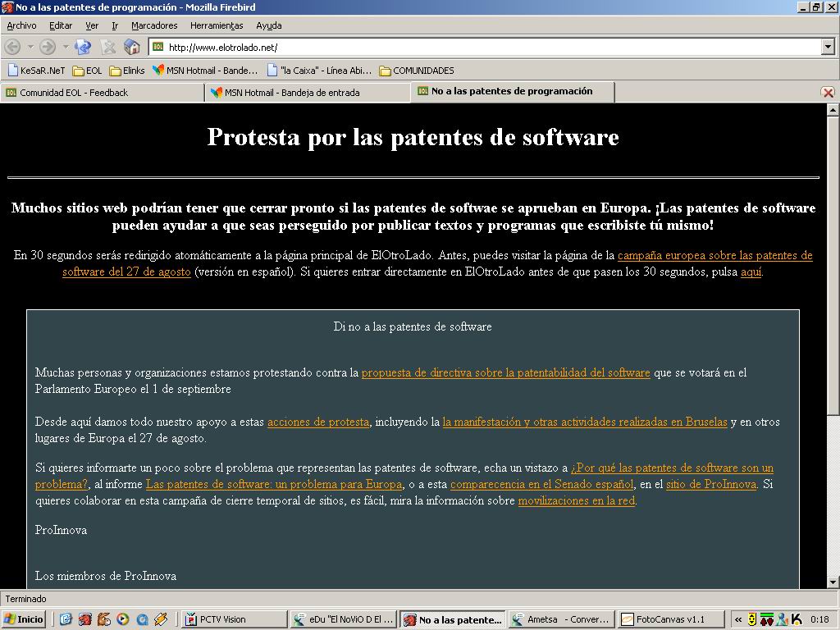
Task: Open the Elinks bookmarks folder
Action: pos(127,71)
